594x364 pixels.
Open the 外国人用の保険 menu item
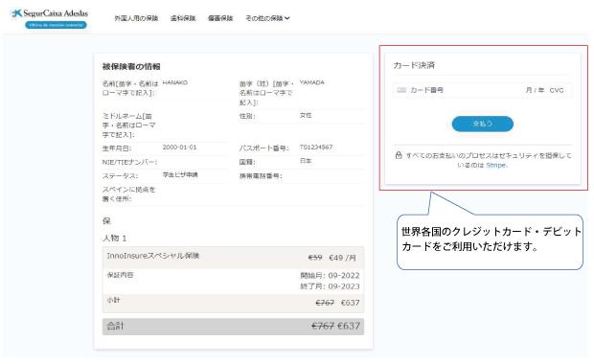(136, 18)
